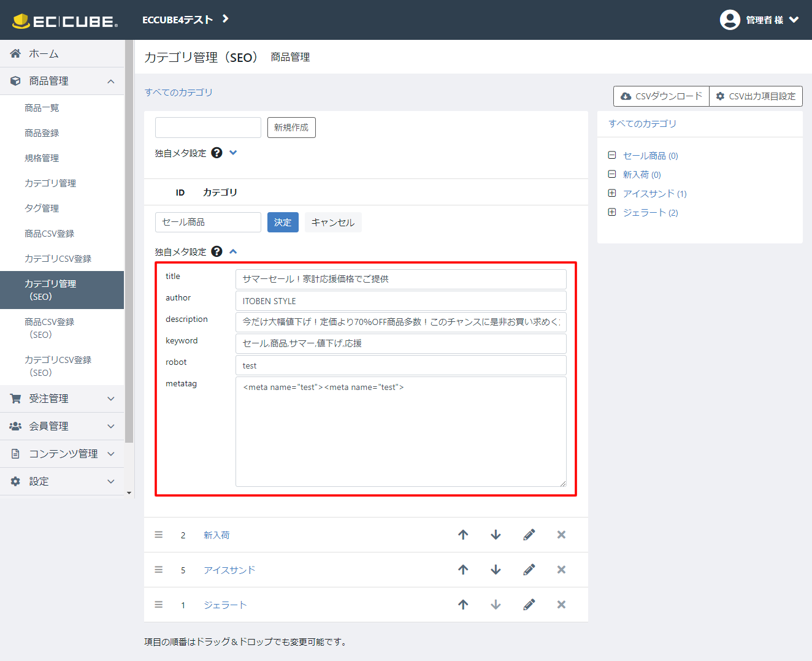Delete ジェラート with the X icon

point(561,605)
